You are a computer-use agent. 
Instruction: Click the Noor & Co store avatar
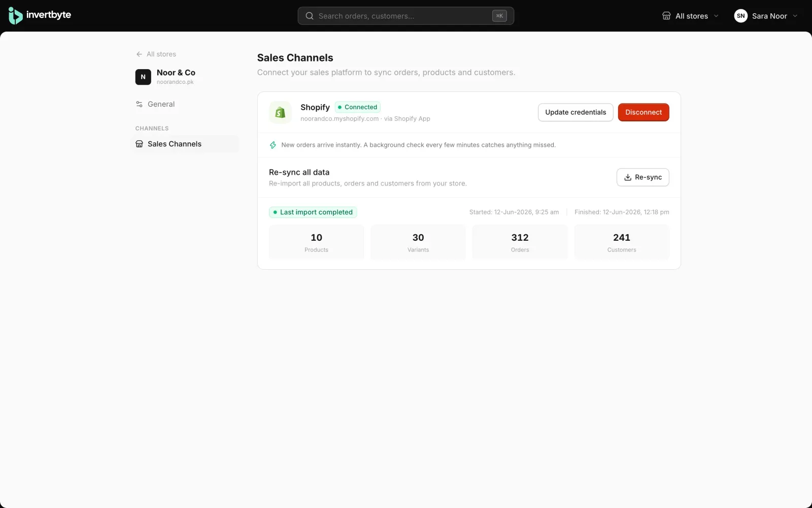click(x=143, y=77)
